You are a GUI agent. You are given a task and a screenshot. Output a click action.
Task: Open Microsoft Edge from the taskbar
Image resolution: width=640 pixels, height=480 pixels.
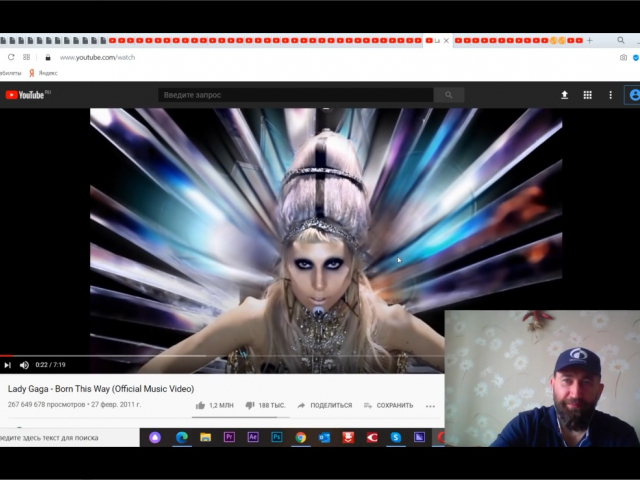pos(182,438)
